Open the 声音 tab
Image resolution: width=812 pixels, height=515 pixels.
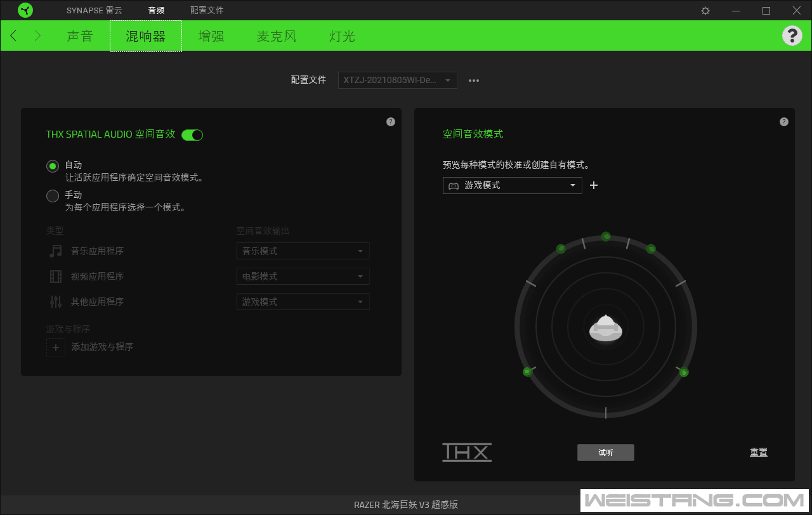point(80,36)
